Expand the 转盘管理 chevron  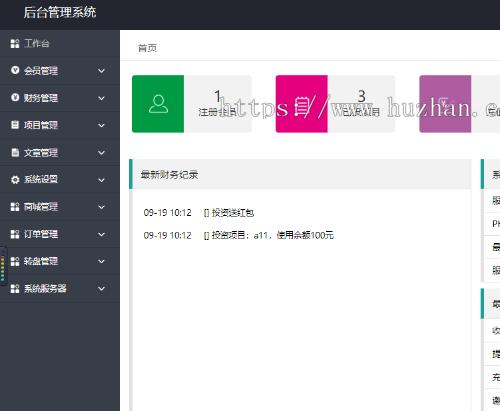point(101,261)
